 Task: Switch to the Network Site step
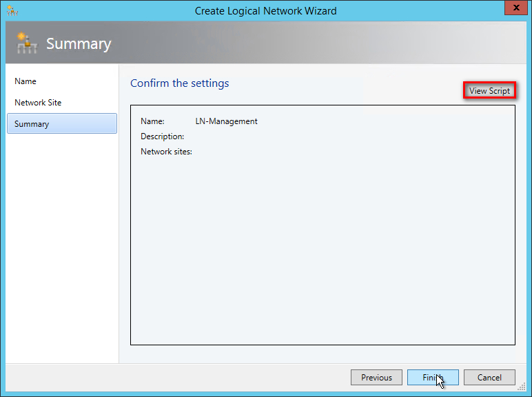(38, 103)
